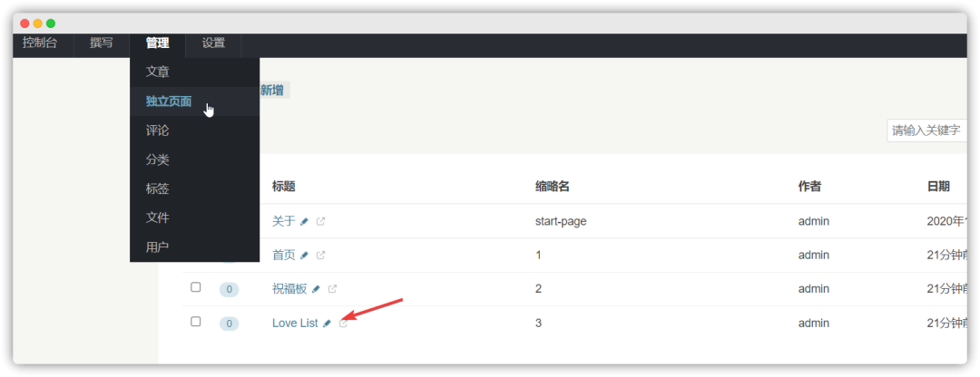
Task: Click the slug value 2 in 祝福板 row
Action: click(539, 289)
